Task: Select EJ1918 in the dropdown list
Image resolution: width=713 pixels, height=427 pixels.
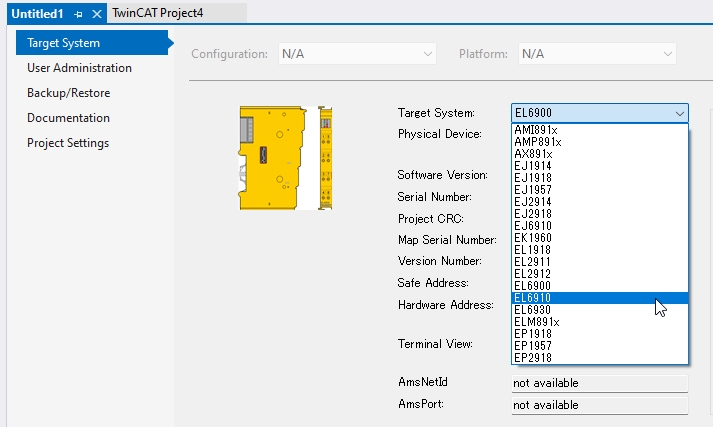Action: 600,178
